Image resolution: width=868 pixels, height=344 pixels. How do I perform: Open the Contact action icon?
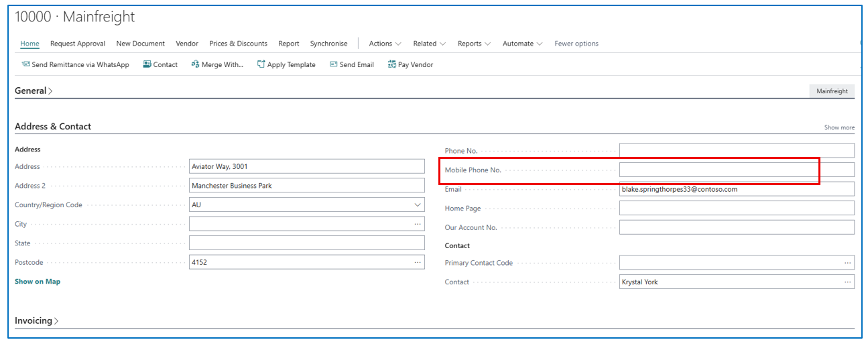tap(147, 65)
